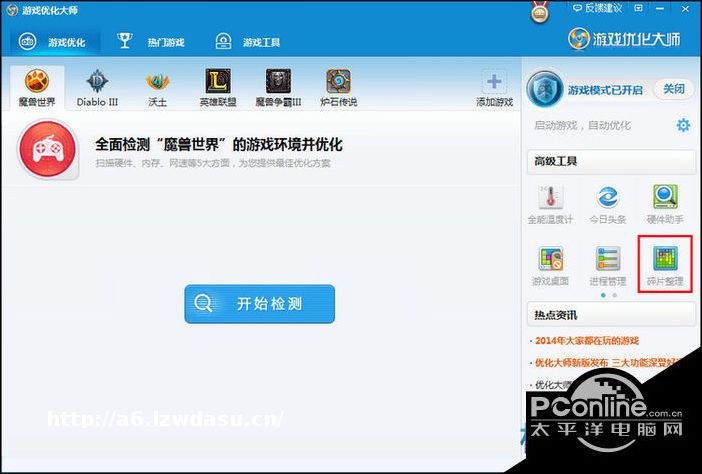Viewport: 702px width, 474px height.
Task: Turn off game mode with 关闭 button
Action: pyautogui.click(x=672, y=89)
